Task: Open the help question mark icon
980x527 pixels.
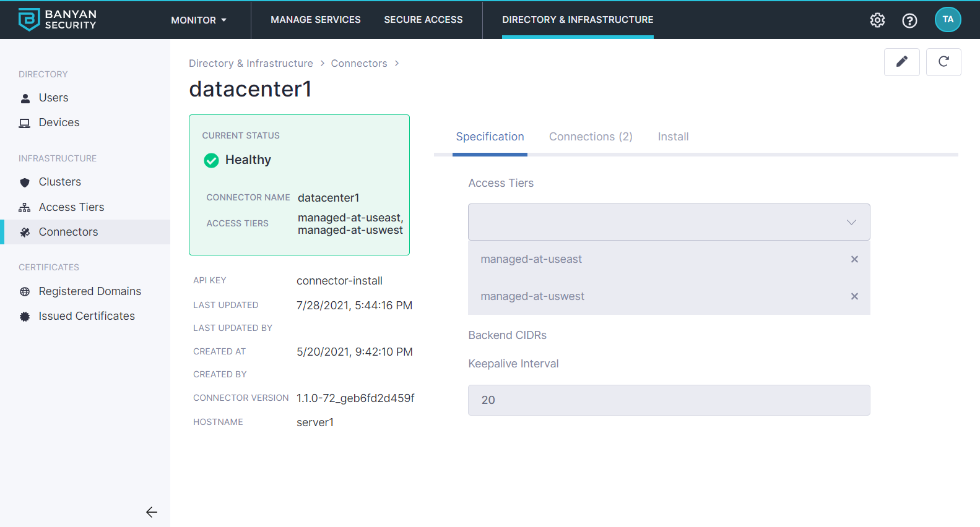Action: (x=909, y=20)
